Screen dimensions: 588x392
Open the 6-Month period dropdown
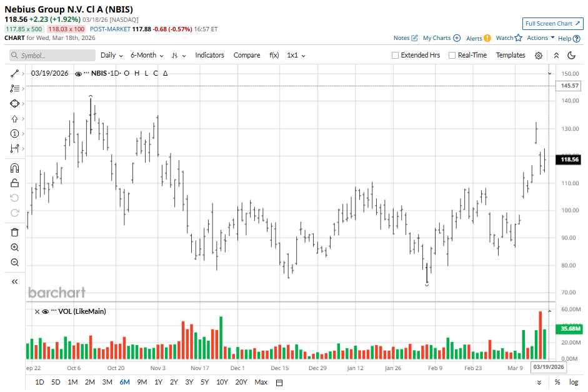click(147, 55)
